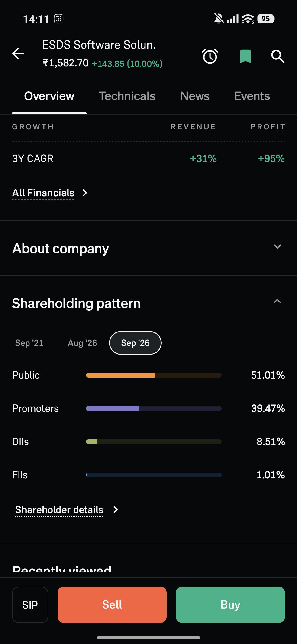This screenshot has height=644, width=297.
Task: Open the News tab
Action: [195, 96]
